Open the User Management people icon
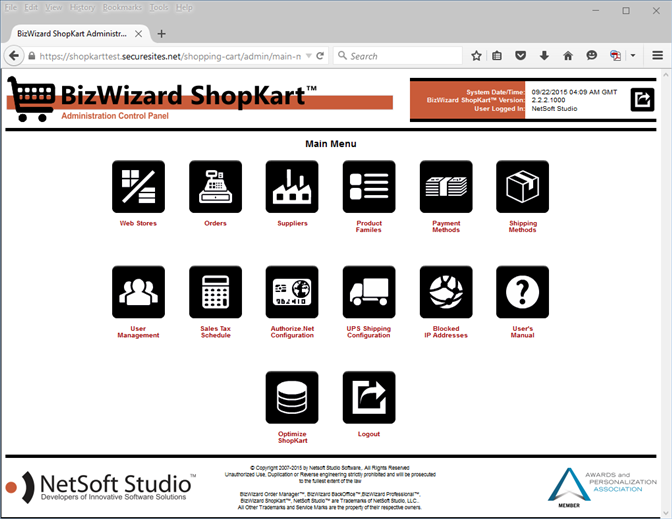Image resolution: width=672 pixels, height=519 pixels. tap(138, 292)
